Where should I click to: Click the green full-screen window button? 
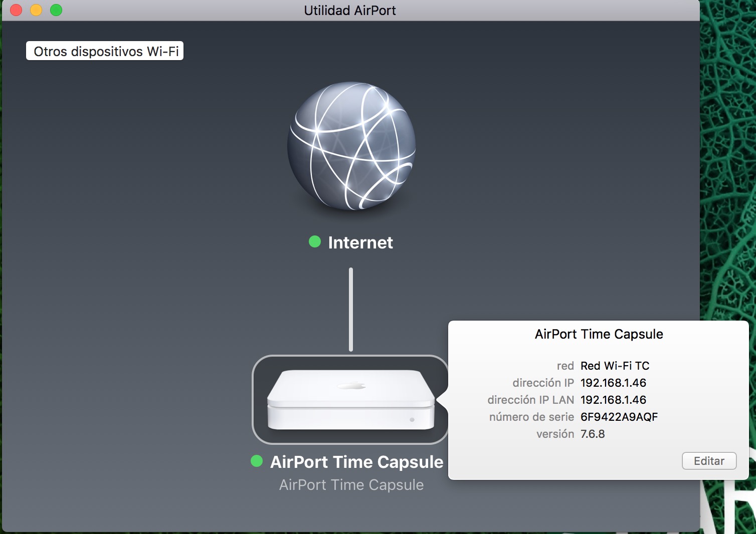[56, 10]
